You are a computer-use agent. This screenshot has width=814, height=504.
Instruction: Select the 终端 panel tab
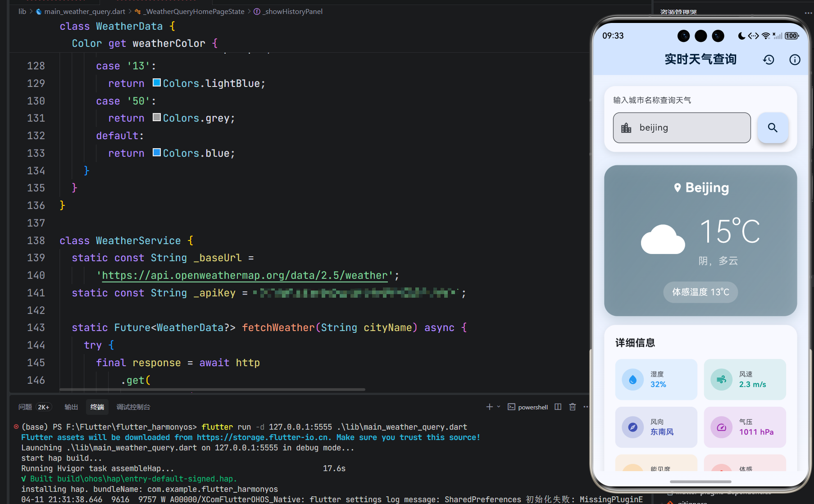[x=97, y=407]
